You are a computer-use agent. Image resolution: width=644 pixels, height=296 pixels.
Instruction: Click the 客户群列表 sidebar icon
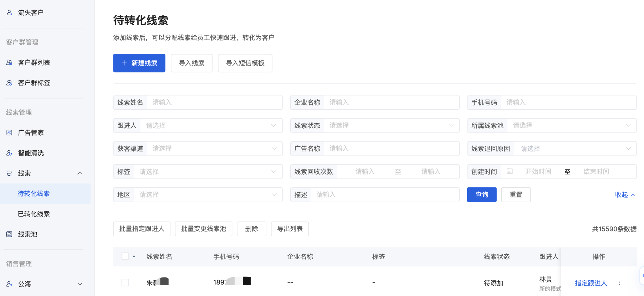(10, 63)
